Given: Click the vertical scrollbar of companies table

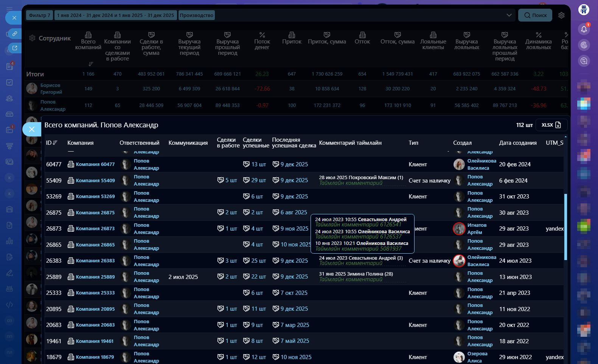Looking at the screenshot, I should click(x=565, y=227).
